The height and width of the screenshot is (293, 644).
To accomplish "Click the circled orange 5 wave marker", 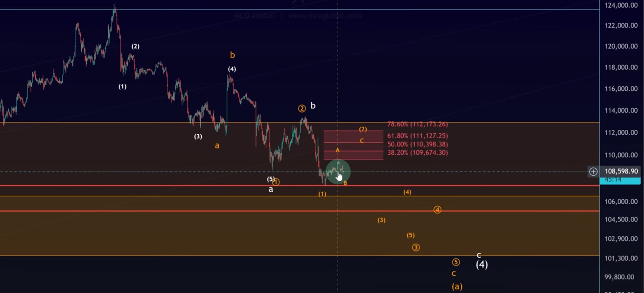I will (x=456, y=262).
